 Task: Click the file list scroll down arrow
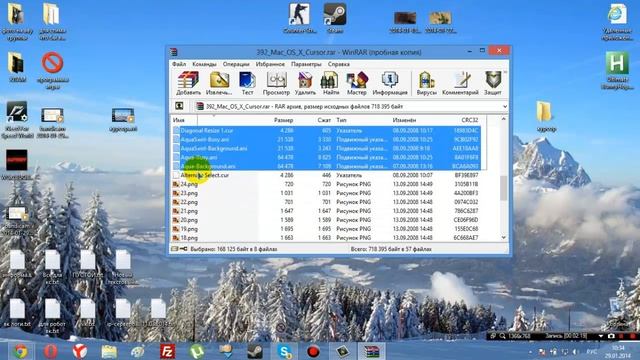[504, 238]
